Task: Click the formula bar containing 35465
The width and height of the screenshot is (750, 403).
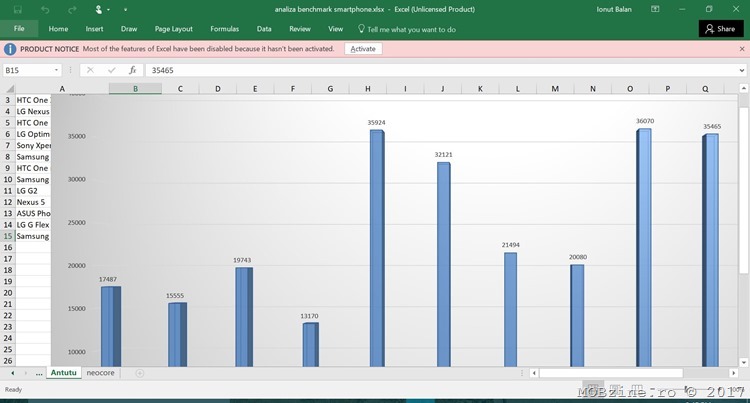Action: click(440, 70)
